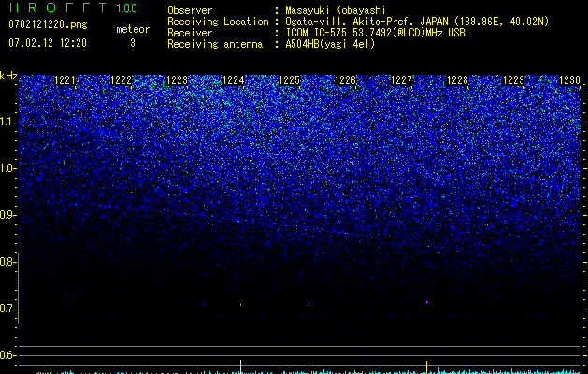Click the 1230 time axis label
Image resolution: width=588 pixels, height=374 pixels.
[569, 80]
